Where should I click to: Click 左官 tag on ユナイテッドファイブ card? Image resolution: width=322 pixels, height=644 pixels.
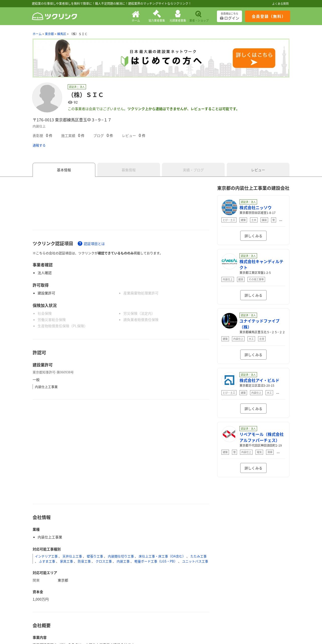click(262, 339)
